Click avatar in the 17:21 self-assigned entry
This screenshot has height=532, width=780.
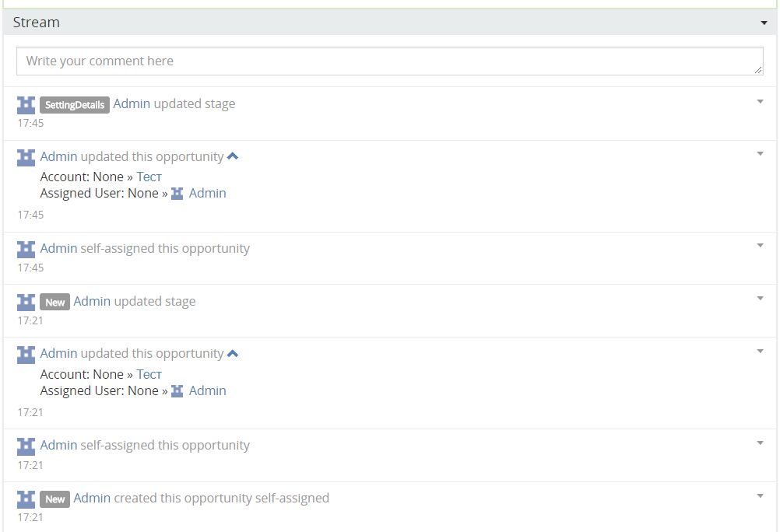pyautogui.click(x=26, y=446)
